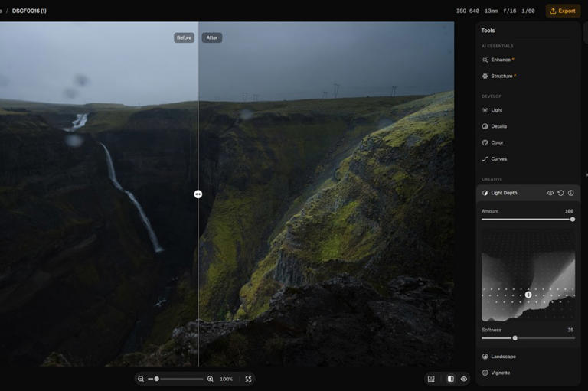The image size is (588, 391).
Task: Click the Enhance sparkle icon
Action: click(485, 60)
